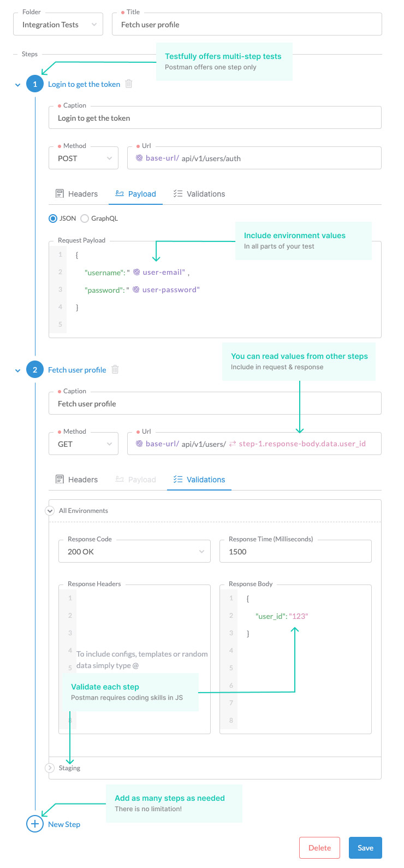Delete step 1 with its trash icon
Screen dimensions: 404x868
[x=129, y=84]
